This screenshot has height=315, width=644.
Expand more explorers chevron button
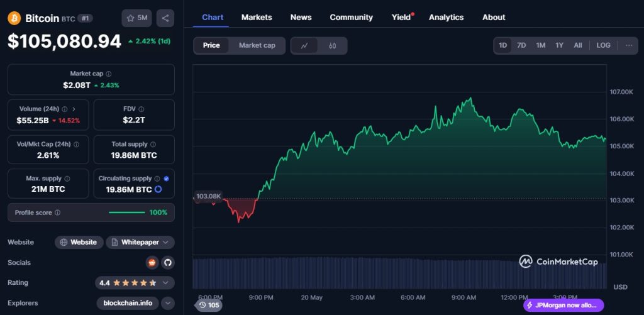pos(168,303)
